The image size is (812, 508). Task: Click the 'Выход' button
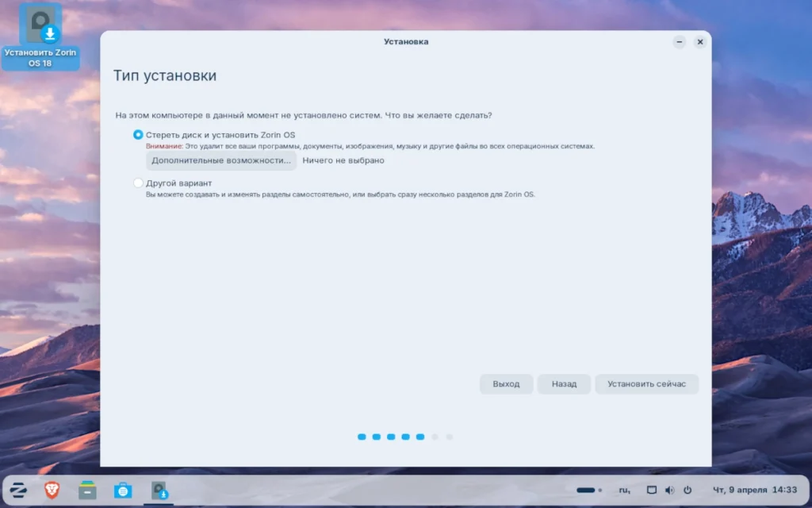click(x=506, y=384)
